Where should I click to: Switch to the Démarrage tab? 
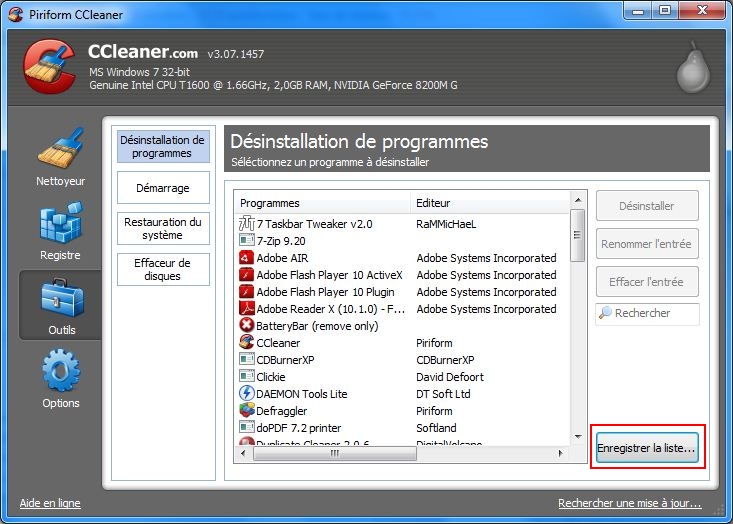163,188
